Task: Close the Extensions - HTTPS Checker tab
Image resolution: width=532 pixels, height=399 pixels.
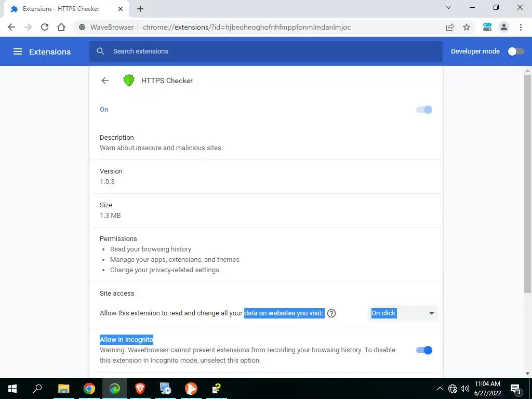Action: pos(121,9)
